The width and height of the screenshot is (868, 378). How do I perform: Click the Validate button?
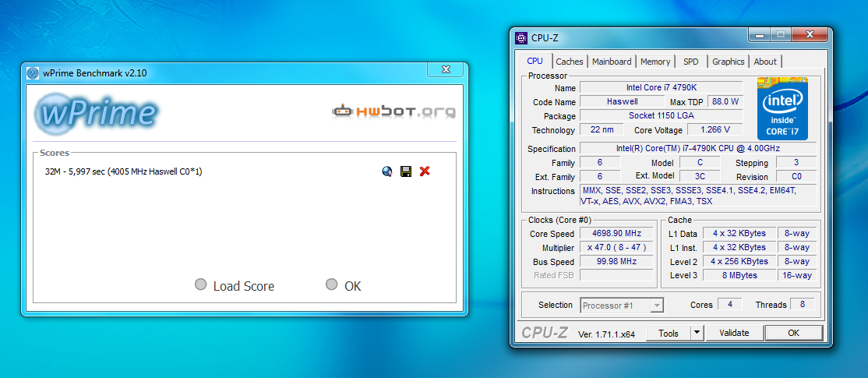click(734, 333)
